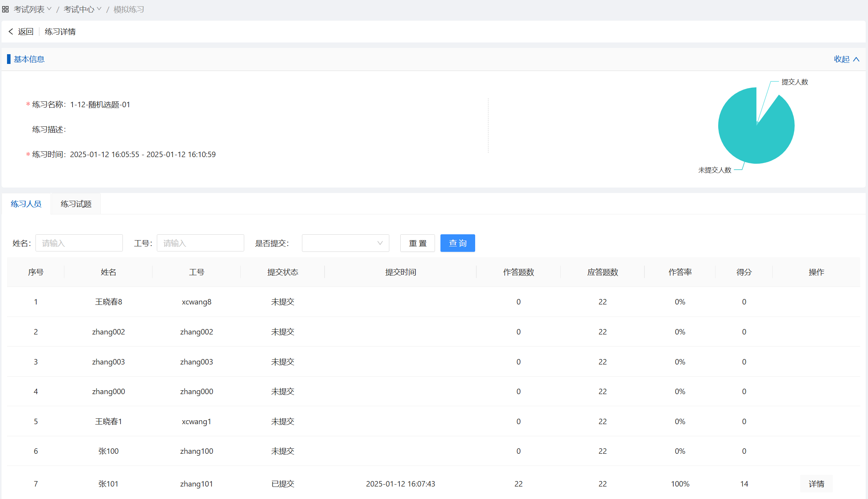Click collapse chevron next to 收起

pos(856,59)
